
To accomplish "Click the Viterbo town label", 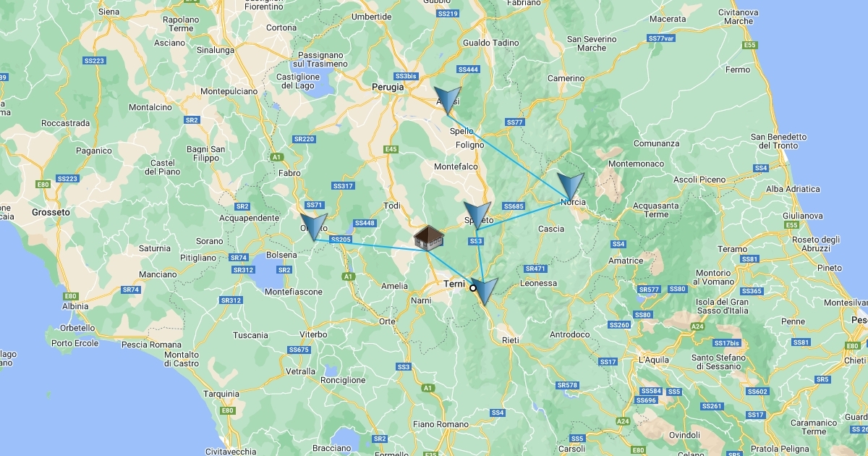I will pos(313,334).
